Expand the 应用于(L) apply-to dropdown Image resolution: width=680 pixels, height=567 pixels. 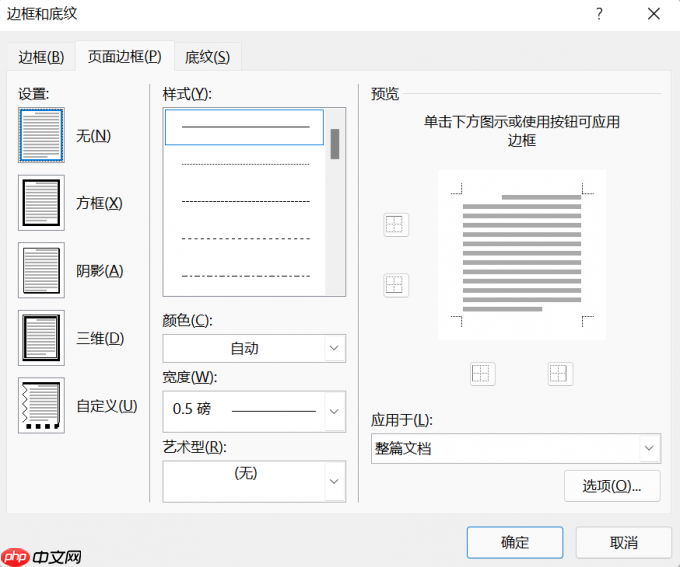tap(516, 449)
